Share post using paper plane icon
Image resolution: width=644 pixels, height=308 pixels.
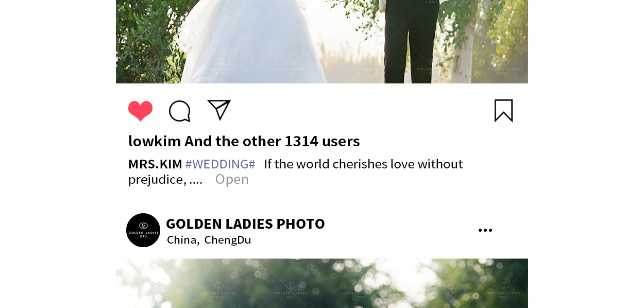click(x=219, y=110)
